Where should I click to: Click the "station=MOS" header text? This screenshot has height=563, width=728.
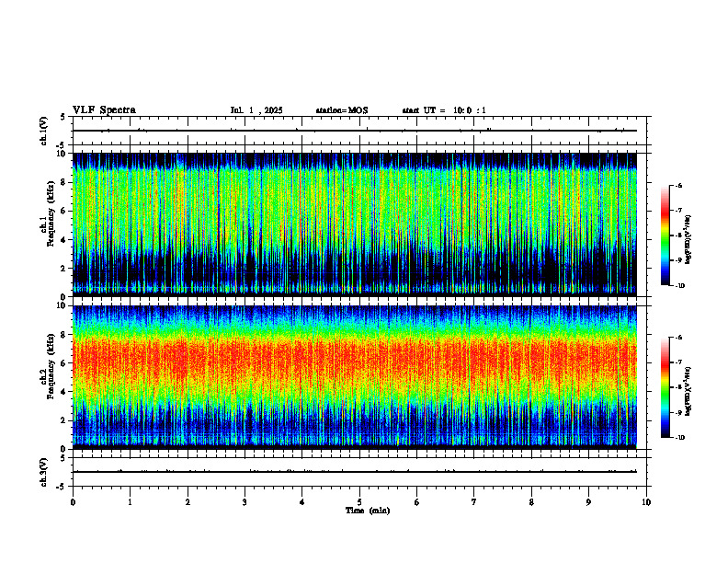pos(342,110)
